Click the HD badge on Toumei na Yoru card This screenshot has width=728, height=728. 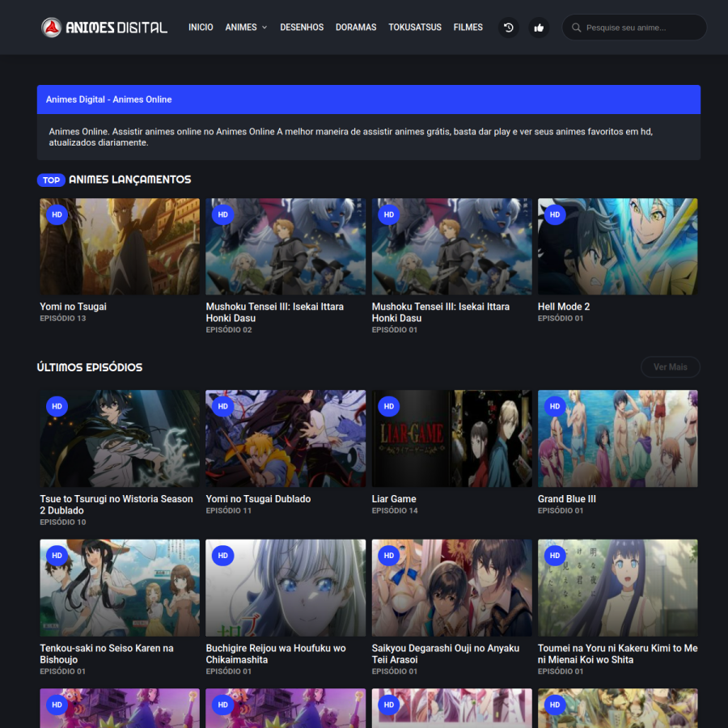pyautogui.click(x=555, y=555)
